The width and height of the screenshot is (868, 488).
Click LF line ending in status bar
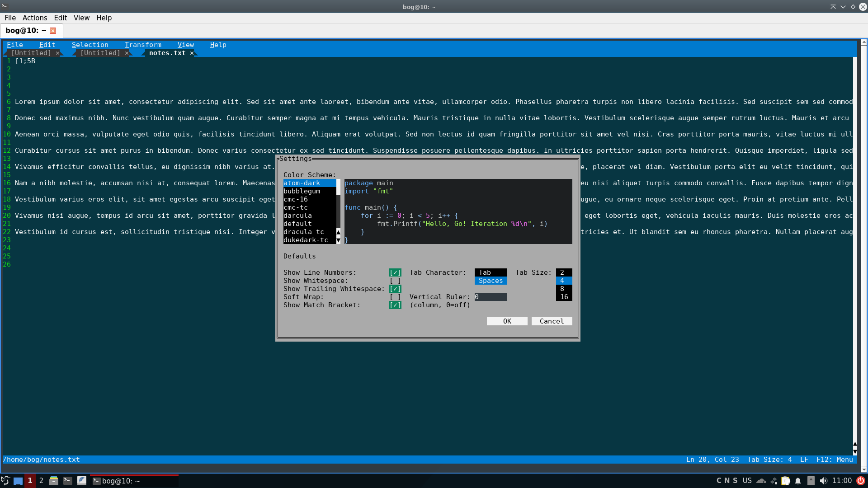pyautogui.click(x=804, y=460)
